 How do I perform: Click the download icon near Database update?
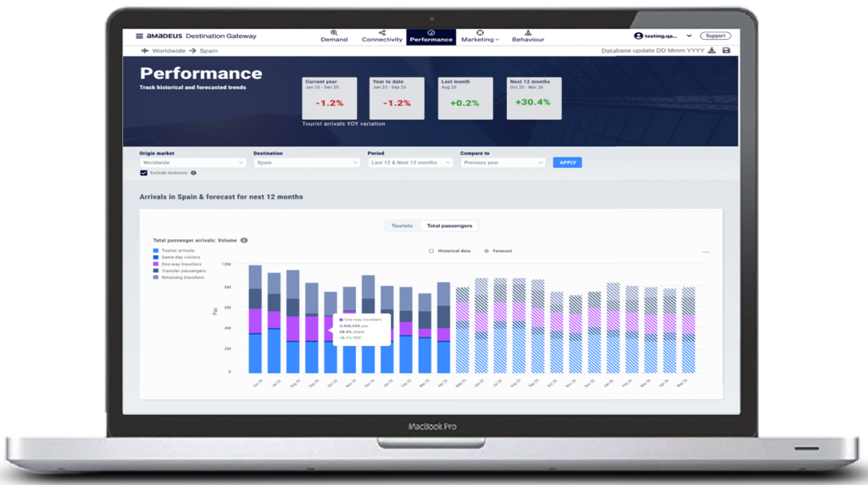tap(713, 51)
